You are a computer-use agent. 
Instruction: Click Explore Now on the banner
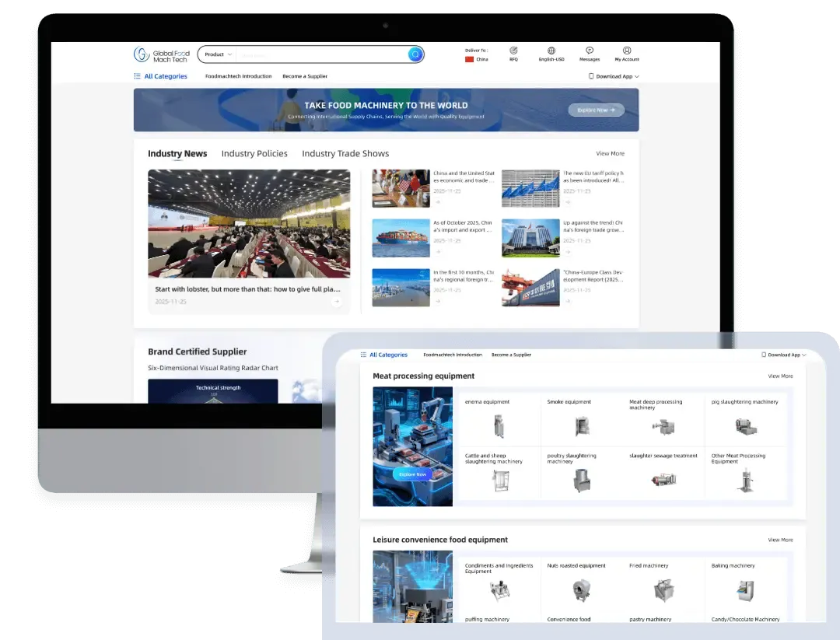[597, 110]
